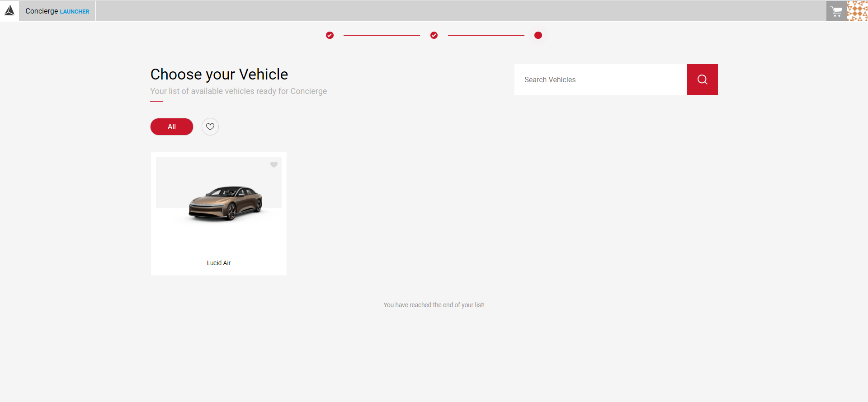868x402 pixels.
Task: Click the available vehicles subtitle text
Action: [x=239, y=91]
